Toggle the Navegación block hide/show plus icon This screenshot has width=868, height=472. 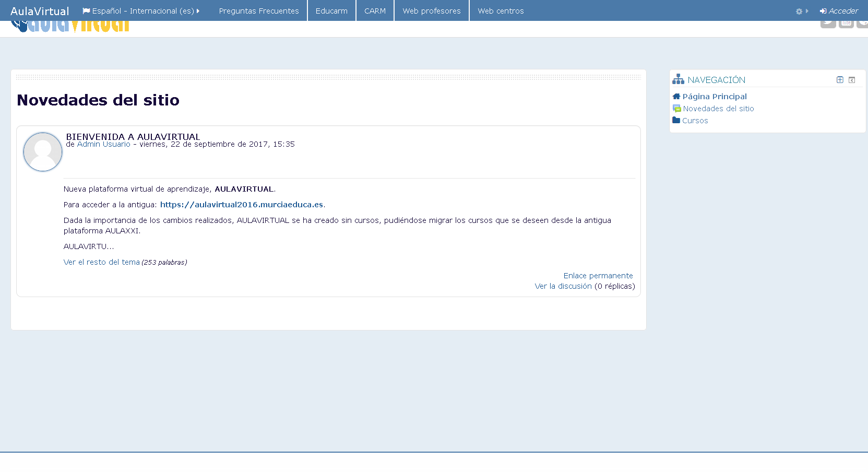pos(840,80)
